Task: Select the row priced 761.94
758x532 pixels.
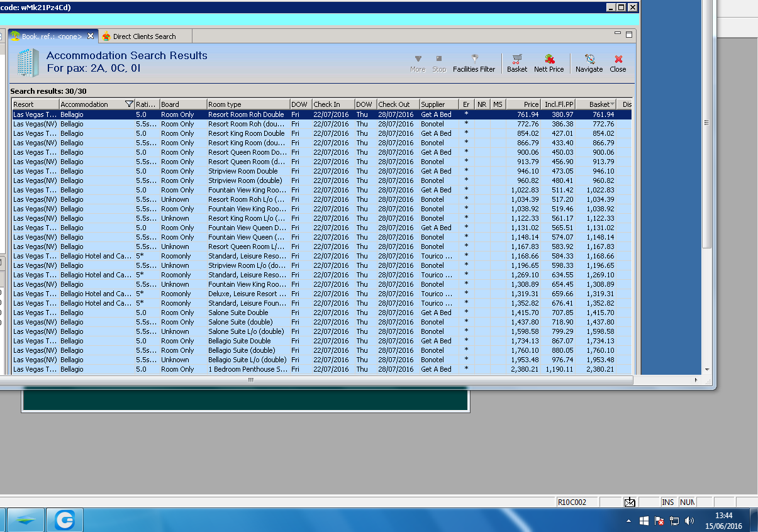Action: tap(322, 114)
